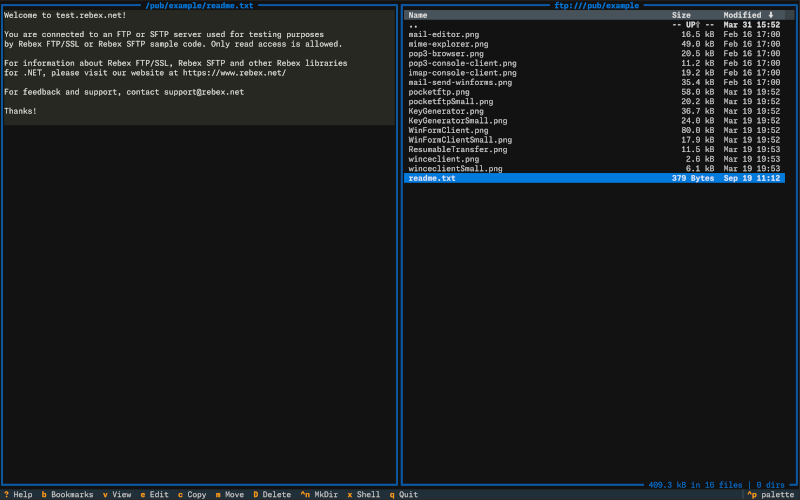800x500 pixels.
Task: Click View in the footer bar
Action: 117,494
